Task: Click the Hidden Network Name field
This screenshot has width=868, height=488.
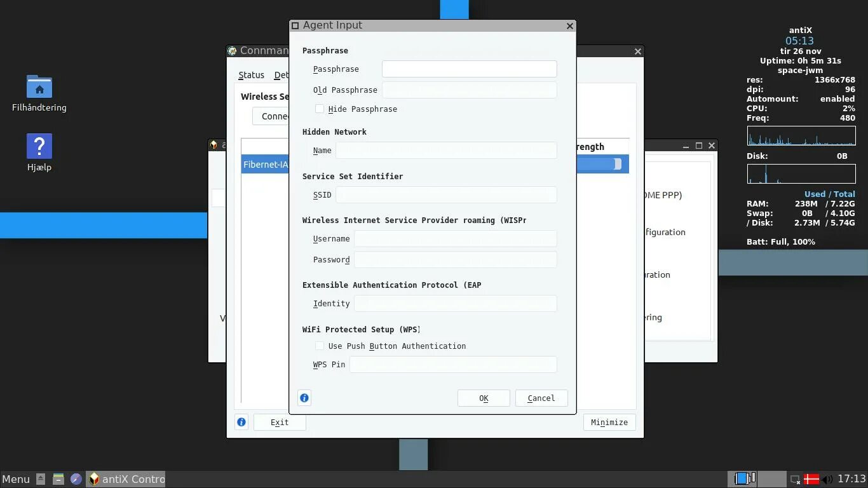Action: click(446, 150)
